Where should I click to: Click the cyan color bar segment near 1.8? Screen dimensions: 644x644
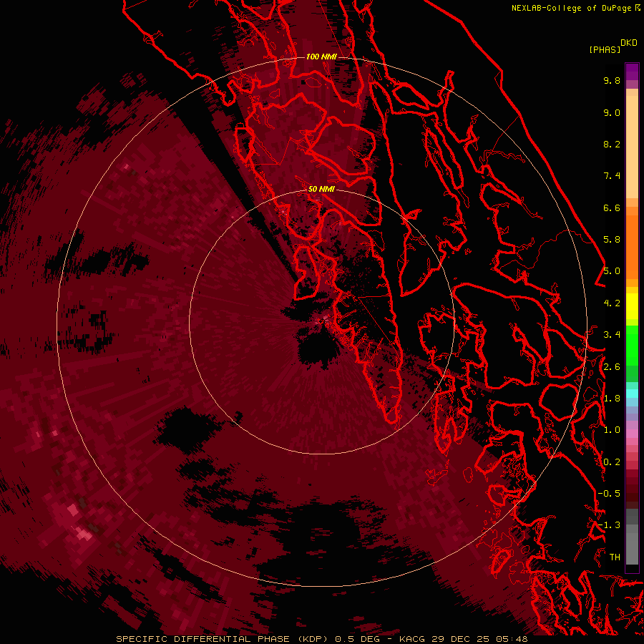(632, 394)
